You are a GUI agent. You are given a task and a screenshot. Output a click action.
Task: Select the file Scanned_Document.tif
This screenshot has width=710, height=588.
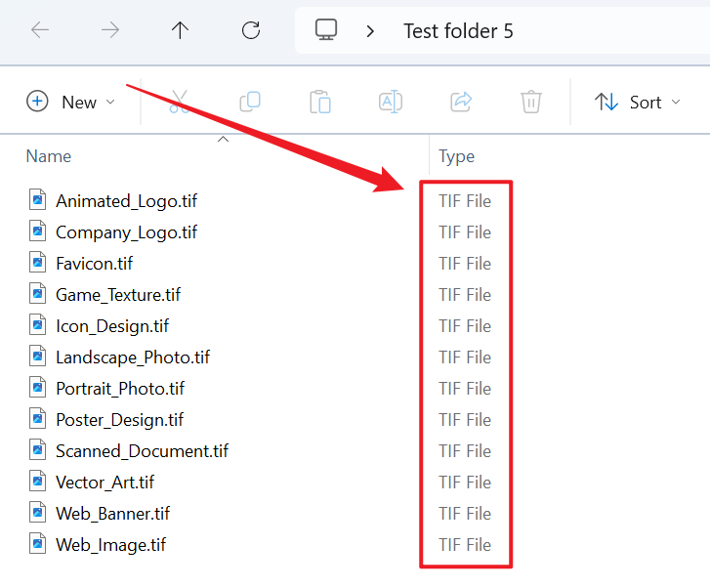(142, 450)
